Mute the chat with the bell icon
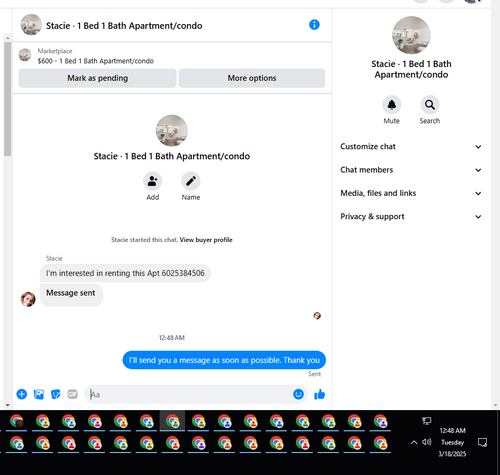Screen dimensions: 500x475 (392, 105)
